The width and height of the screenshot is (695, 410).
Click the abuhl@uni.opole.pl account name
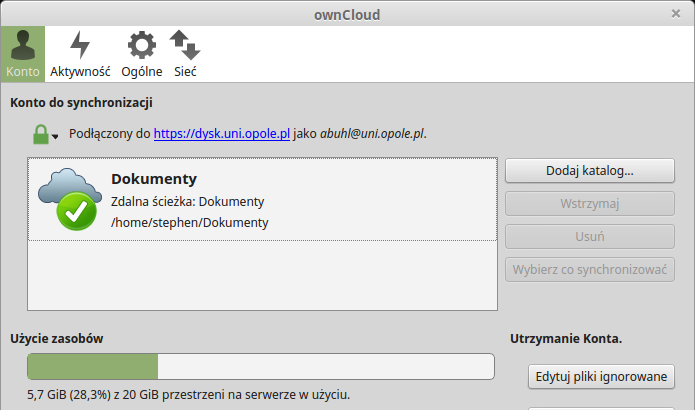(x=372, y=133)
